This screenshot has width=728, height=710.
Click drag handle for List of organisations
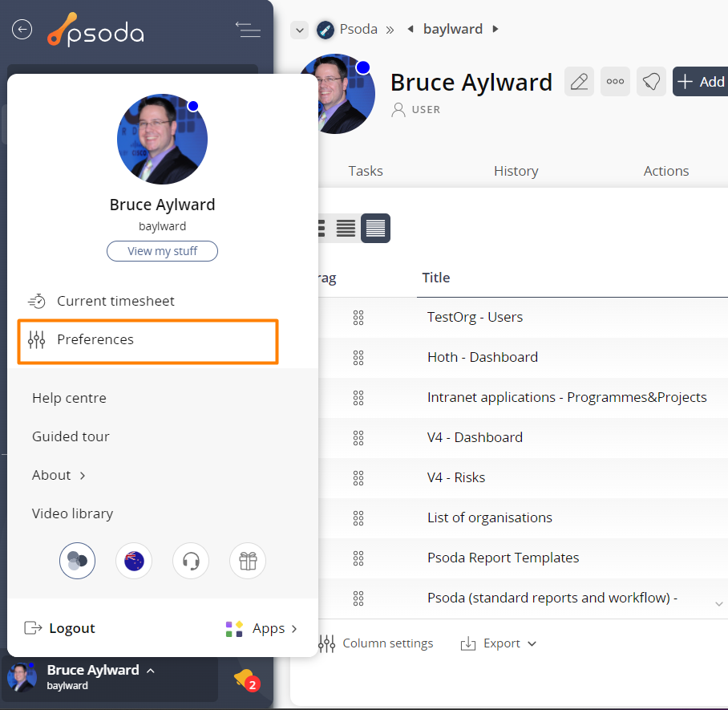358,518
